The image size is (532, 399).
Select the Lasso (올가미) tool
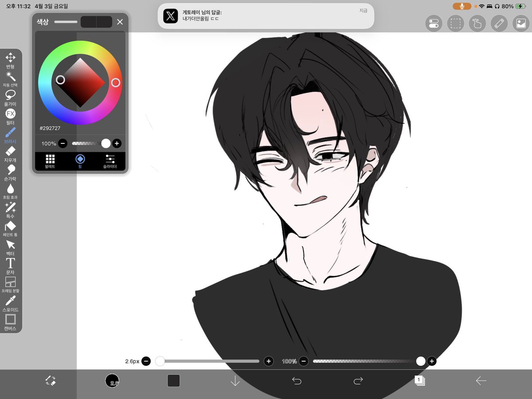click(x=10, y=98)
